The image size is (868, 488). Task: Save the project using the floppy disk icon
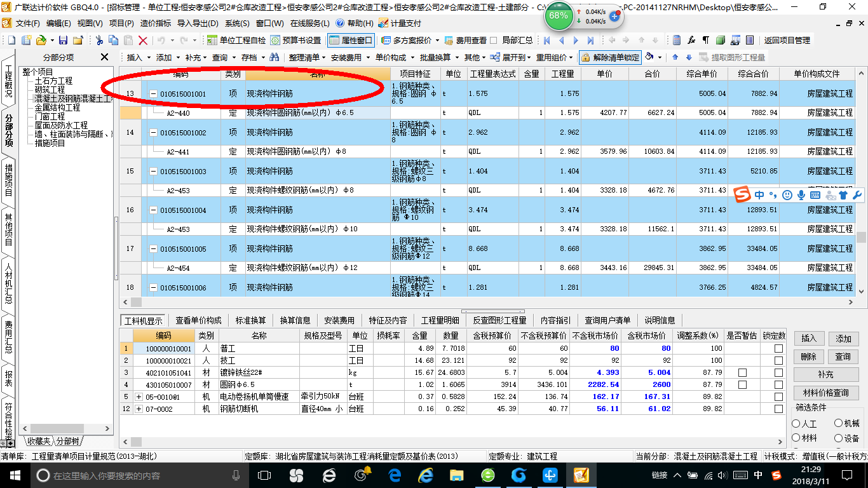click(x=64, y=40)
